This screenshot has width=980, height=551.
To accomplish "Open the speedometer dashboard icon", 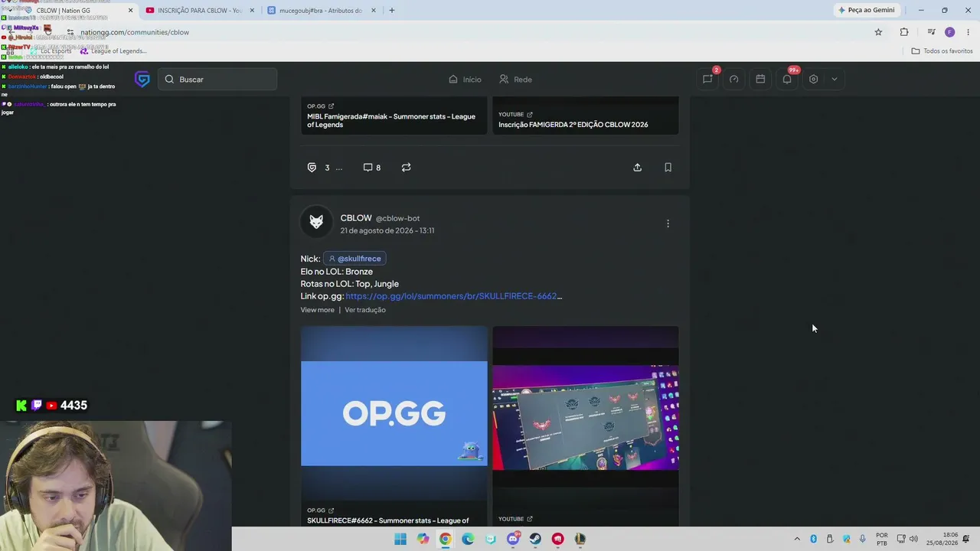I will 734,79.
